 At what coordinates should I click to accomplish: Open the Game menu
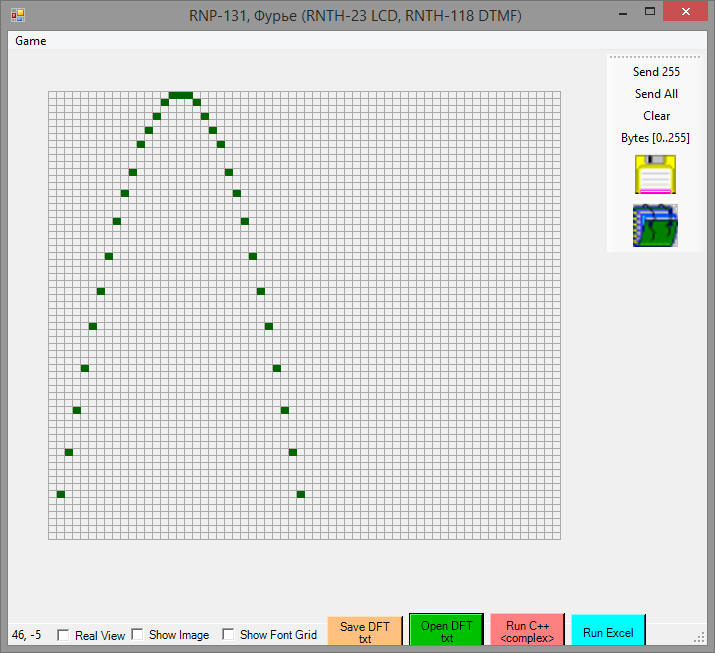(31, 41)
